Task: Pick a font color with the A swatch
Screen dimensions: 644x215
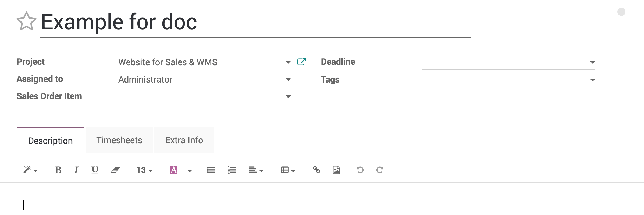Action: point(173,170)
